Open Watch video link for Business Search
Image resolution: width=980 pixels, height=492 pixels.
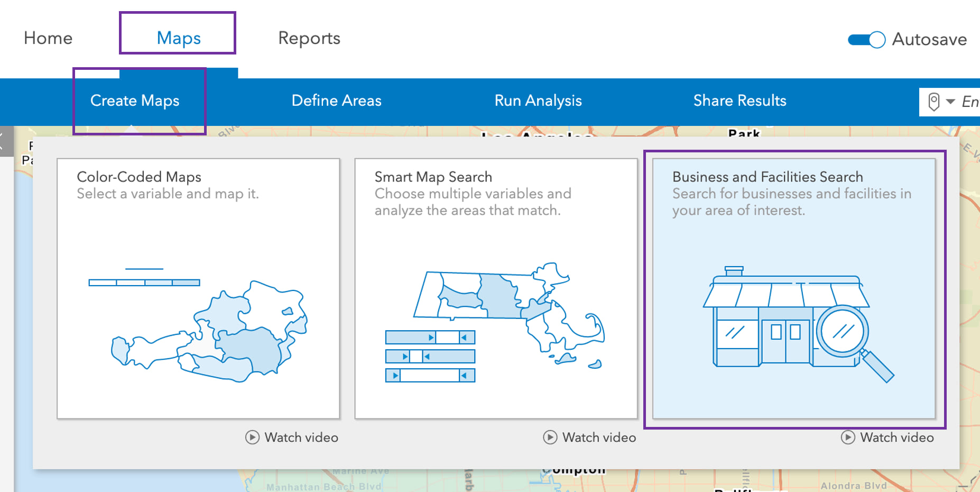click(x=896, y=438)
